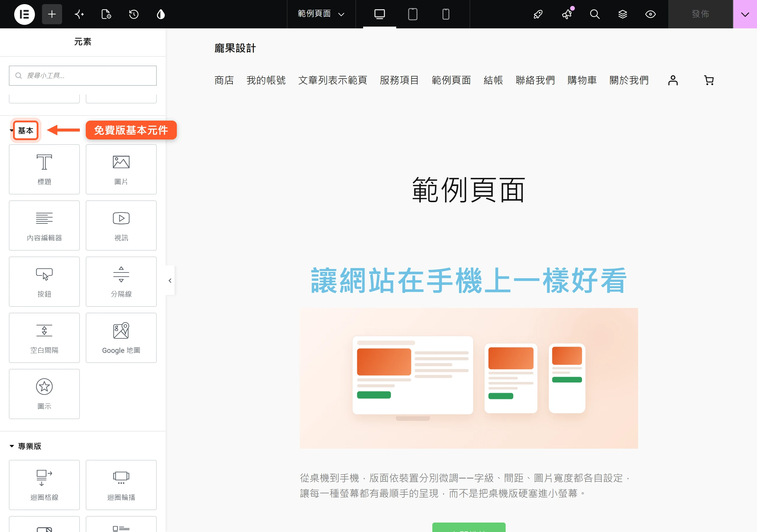Image resolution: width=757 pixels, height=532 pixels.
Task: Click the 龐果設計 site title
Action: (x=235, y=48)
